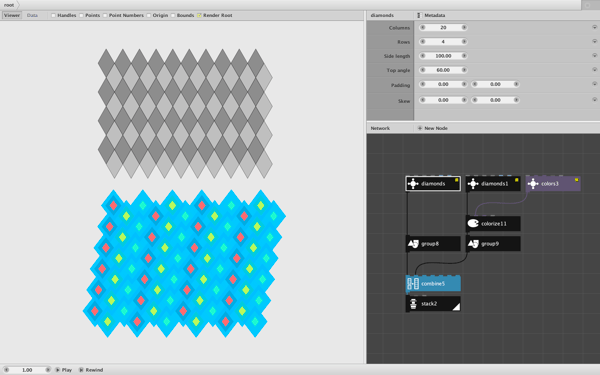This screenshot has height=375, width=600.
Task: Click the stack2 node icon
Action: point(413,304)
